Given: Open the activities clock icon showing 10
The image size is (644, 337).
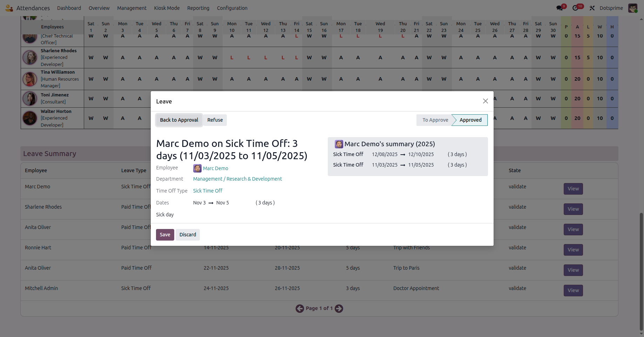Looking at the screenshot, I should coord(576,8).
